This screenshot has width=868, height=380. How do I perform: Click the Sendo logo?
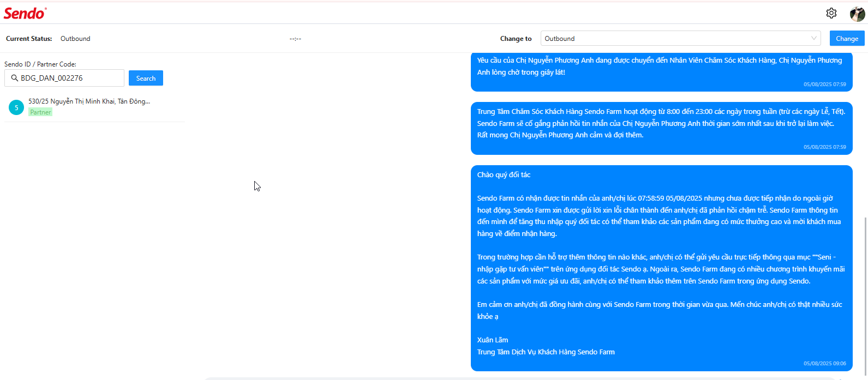25,13
